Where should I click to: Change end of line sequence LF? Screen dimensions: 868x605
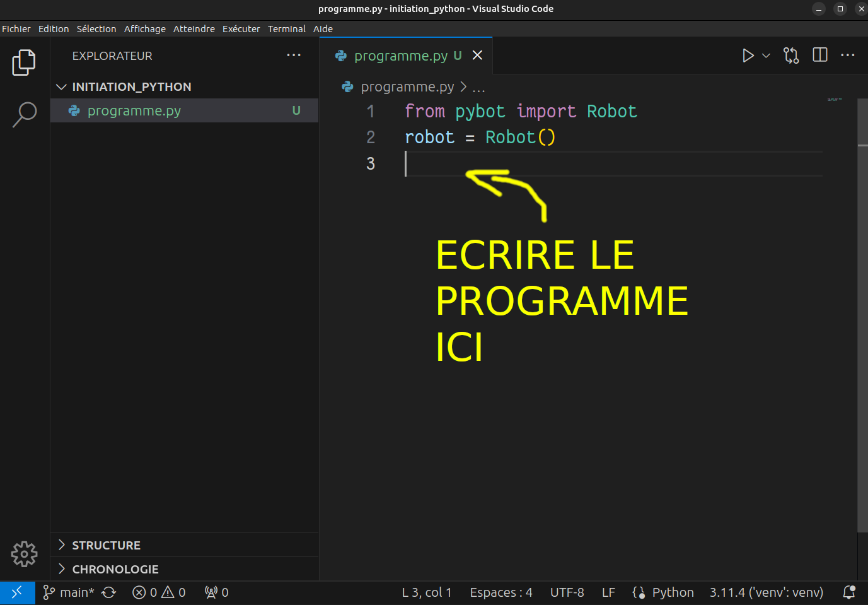[x=608, y=592]
